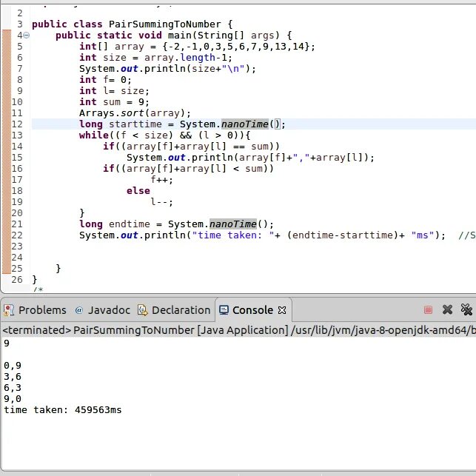
Task: Click the 'f++;' statement
Action: click(162, 180)
